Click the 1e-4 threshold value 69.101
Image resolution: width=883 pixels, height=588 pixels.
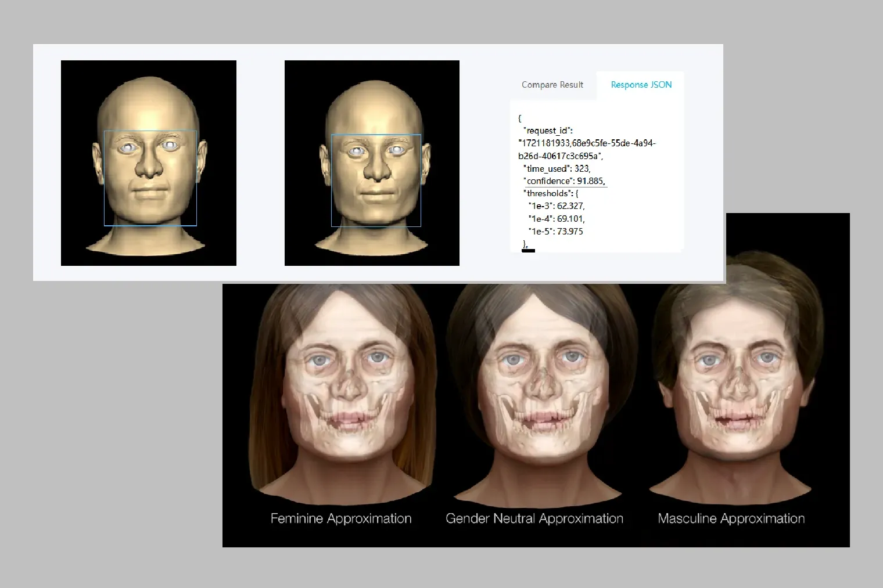(x=570, y=219)
